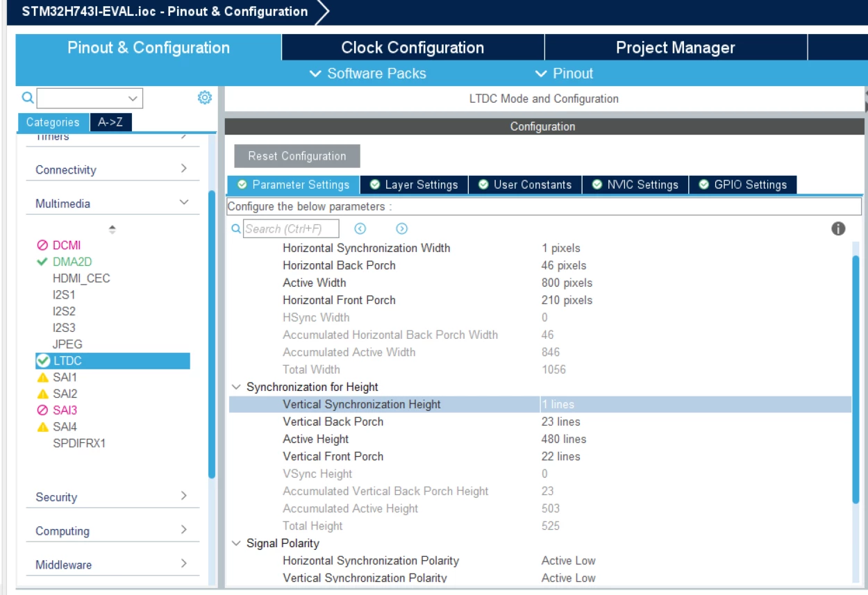This screenshot has width=868, height=595.
Task: Select DCMI peripheral with disabled icon
Action: click(x=59, y=245)
